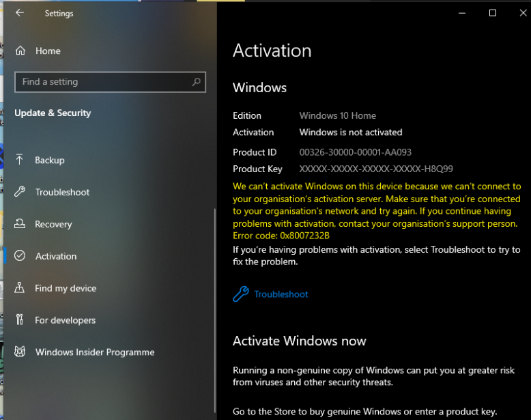This screenshot has height=420, width=531.
Task: Click the search magnifier icon
Action: 196,82
